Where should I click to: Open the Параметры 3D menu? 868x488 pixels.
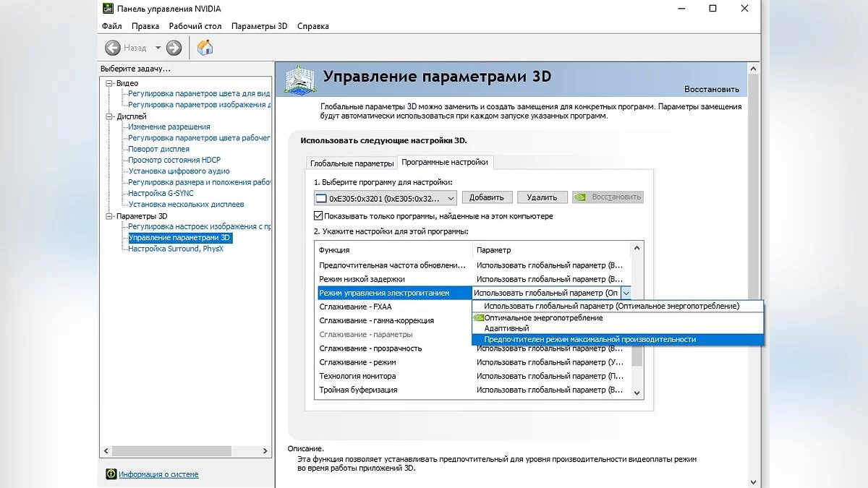pos(259,26)
